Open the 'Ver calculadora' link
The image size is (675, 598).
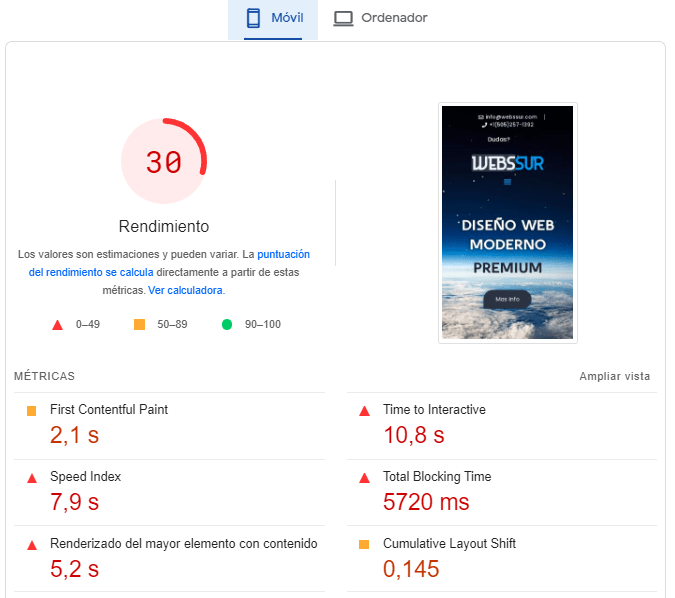pos(186,290)
